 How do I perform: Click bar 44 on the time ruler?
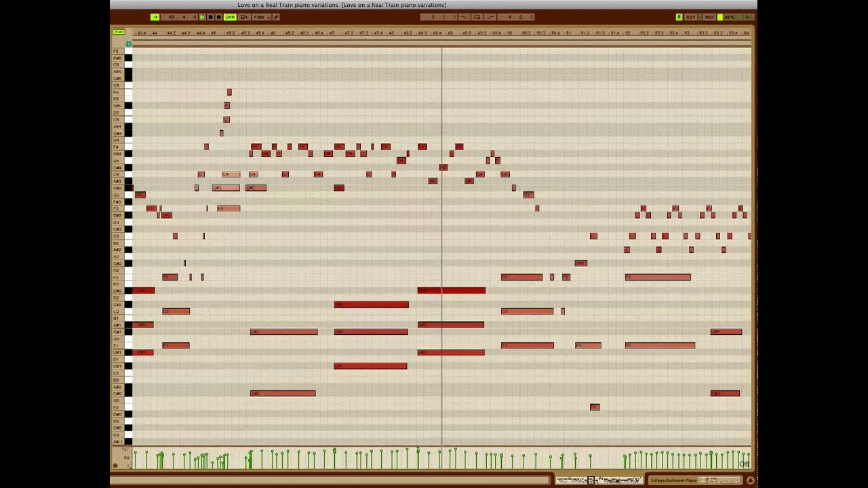click(x=155, y=33)
